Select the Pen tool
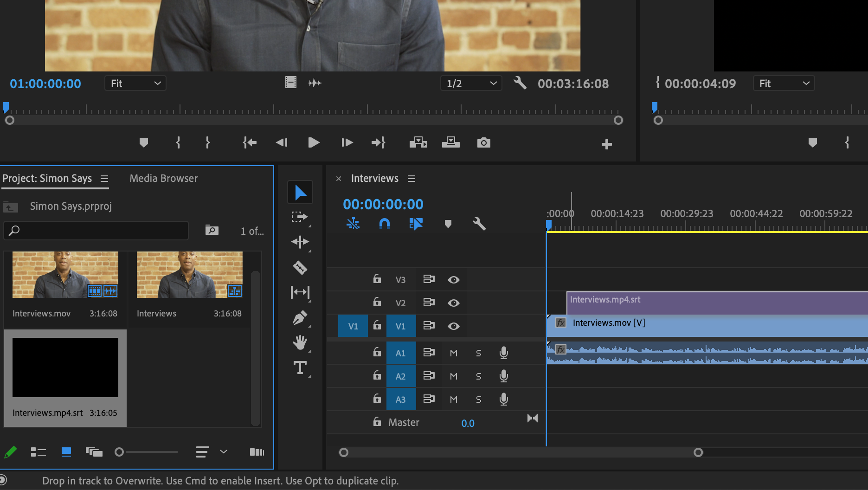The height and width of the screenshot is (490, 868). click(x=300, y=318)
